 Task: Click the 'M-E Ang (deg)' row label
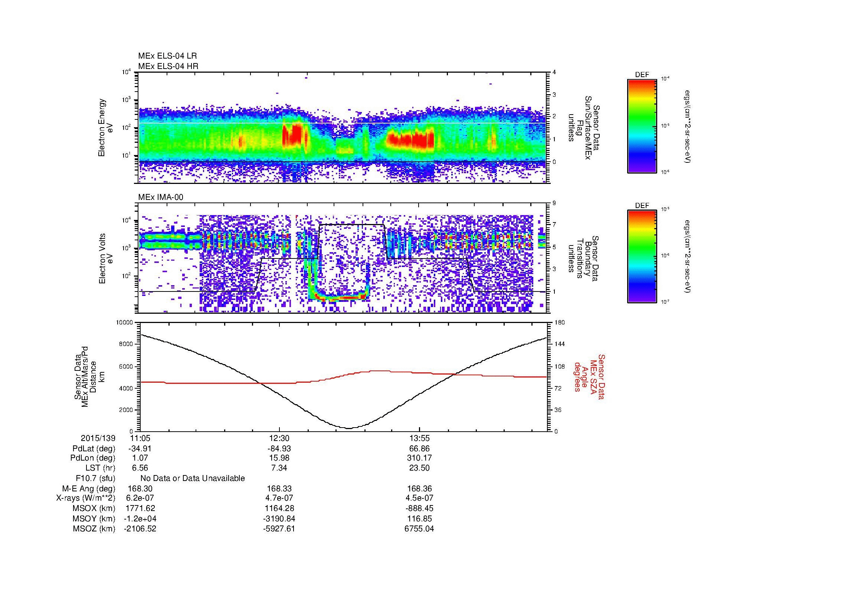[x=88, y=488]
